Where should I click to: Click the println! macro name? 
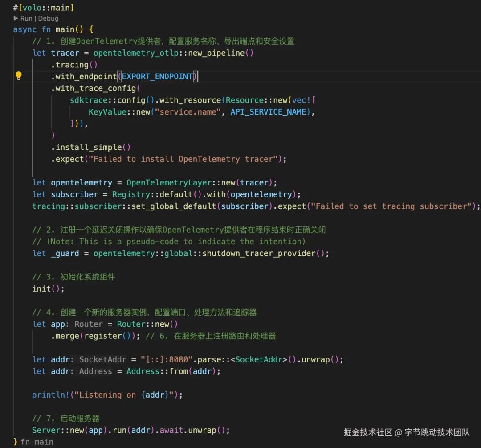point(51,395)
